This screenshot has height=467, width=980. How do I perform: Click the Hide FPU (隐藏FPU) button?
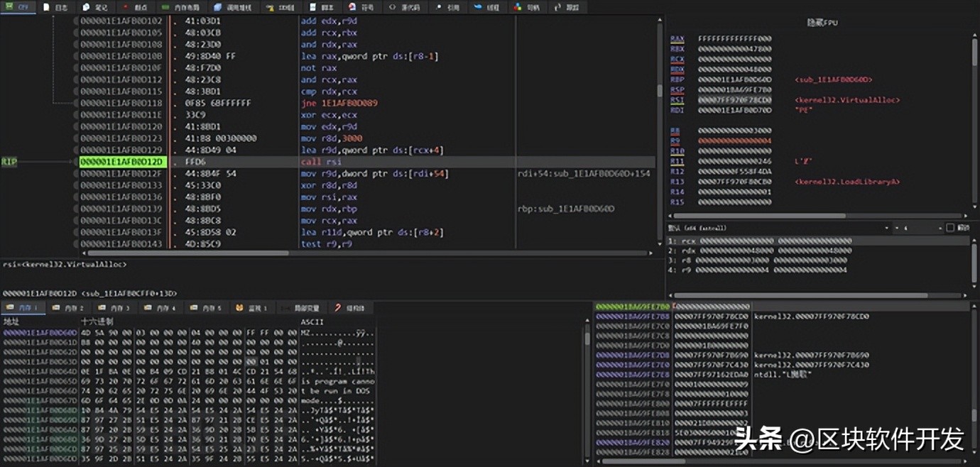point(822,23)
